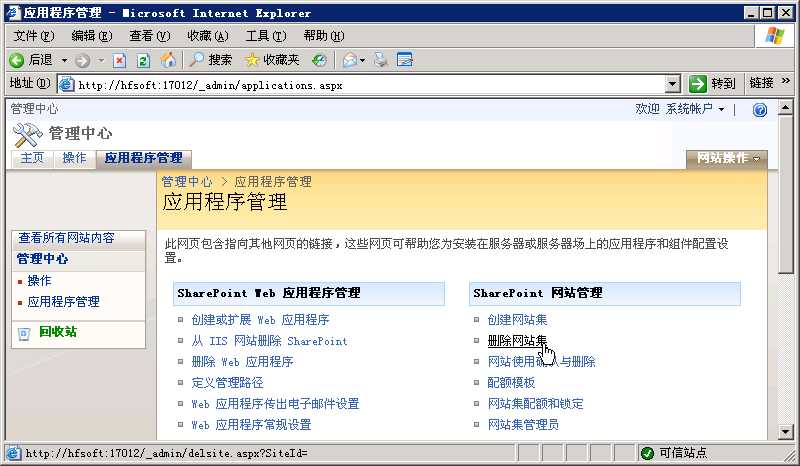Click the blue Help question mark icon
Screen dimensions: 800x466
pos(760,110)
